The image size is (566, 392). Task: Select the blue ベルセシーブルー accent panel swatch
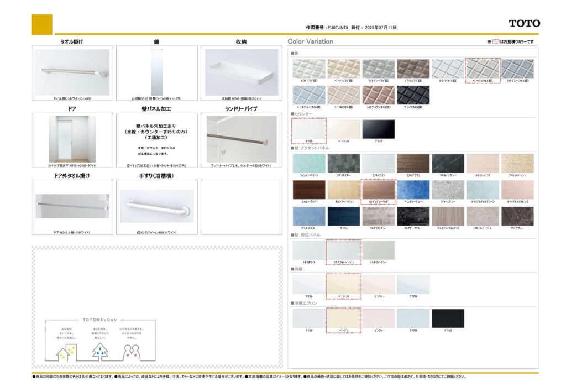click(x=413, y=190)
